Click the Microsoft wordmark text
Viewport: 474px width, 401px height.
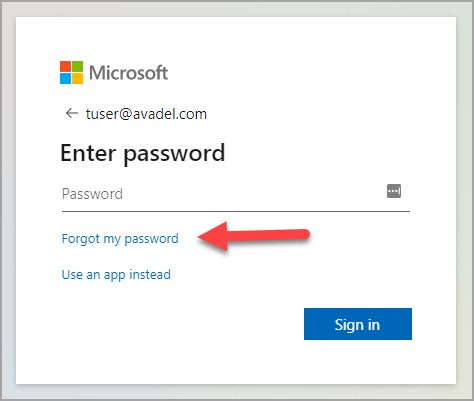point(129,72)
